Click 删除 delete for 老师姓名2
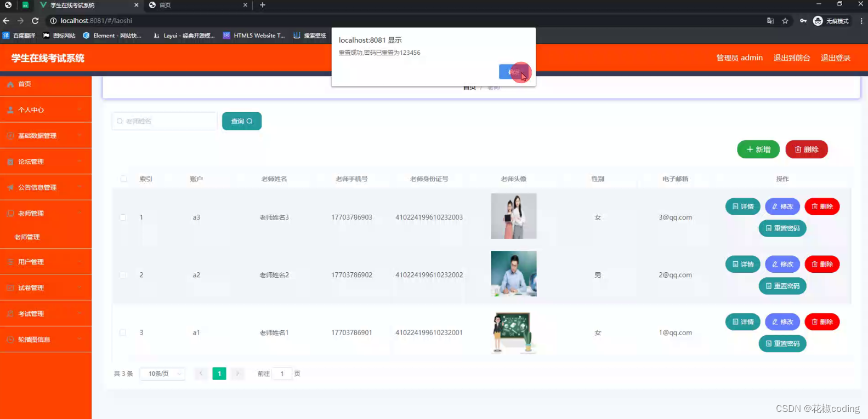 click(x=822, y=264)
